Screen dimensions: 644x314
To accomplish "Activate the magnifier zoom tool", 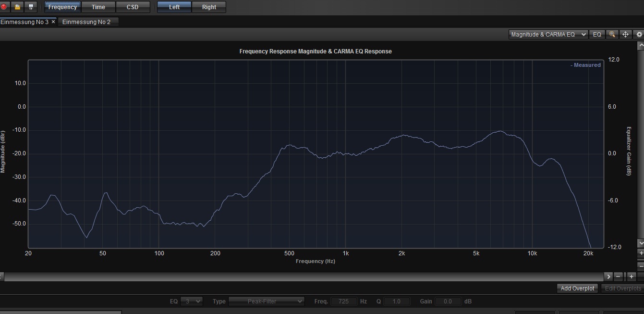I will tap(612, 35).
